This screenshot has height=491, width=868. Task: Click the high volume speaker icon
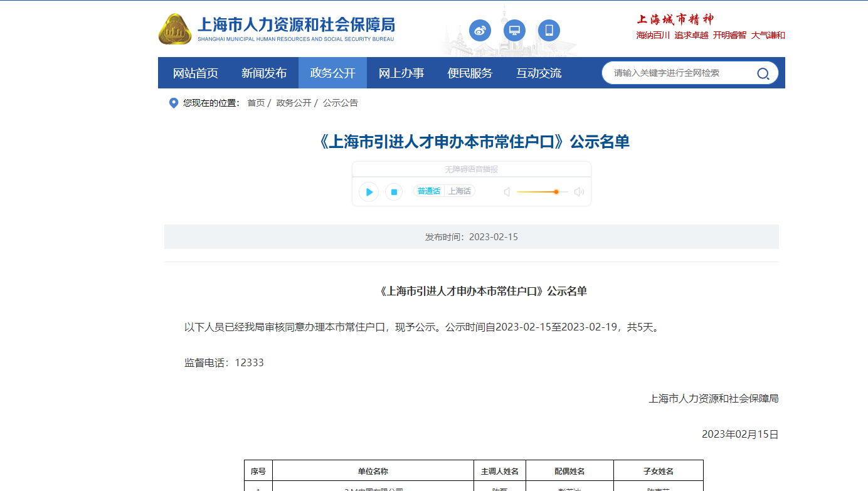coord(579,192)
